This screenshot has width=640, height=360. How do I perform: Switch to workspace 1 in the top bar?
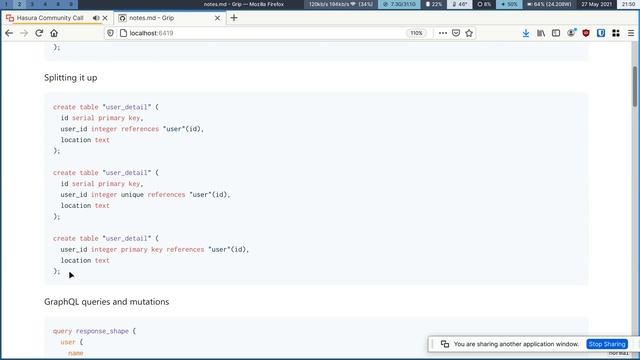tap(6, 4)
